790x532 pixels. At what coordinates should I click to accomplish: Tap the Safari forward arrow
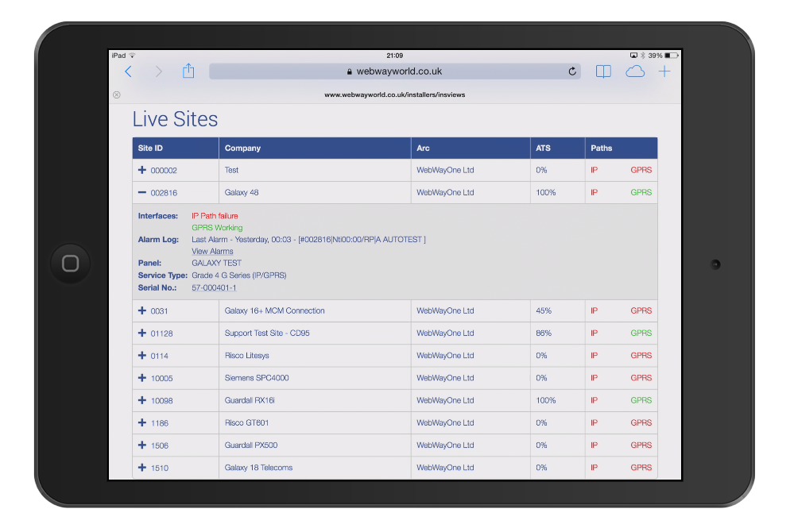click(158, 71)
